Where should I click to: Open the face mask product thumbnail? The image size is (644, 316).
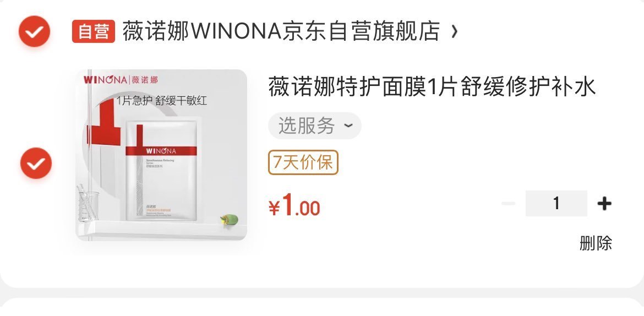(161, 155)
